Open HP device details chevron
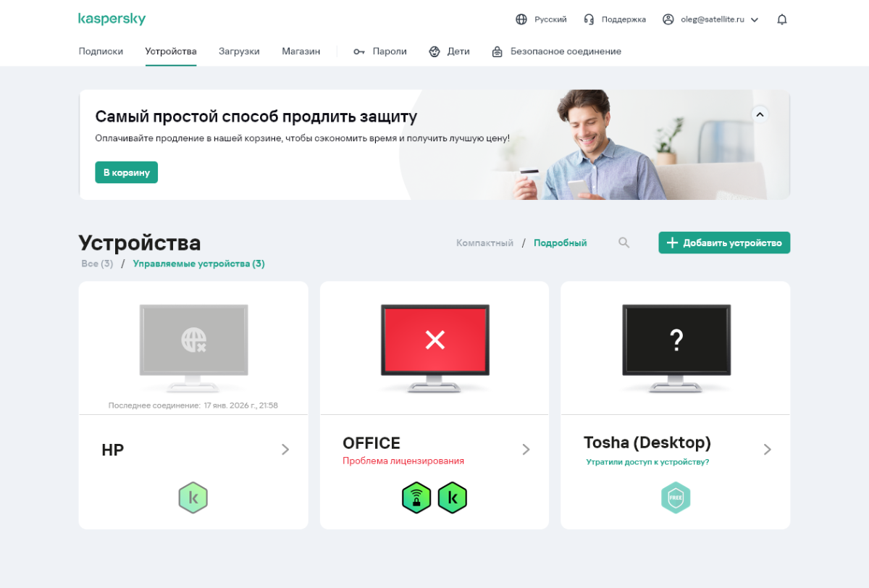 tap(285, 450)
